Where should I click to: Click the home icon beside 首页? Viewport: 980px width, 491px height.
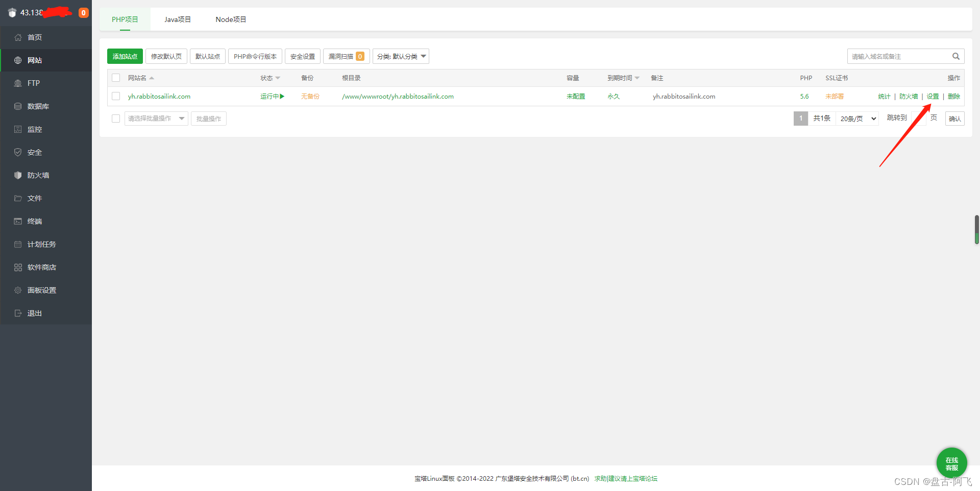click(x=18, y=37)
